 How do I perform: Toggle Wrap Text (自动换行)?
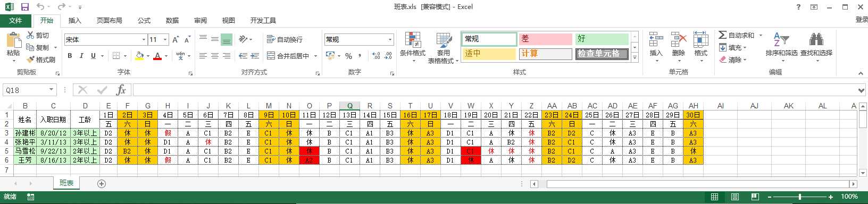click(285, 39)
